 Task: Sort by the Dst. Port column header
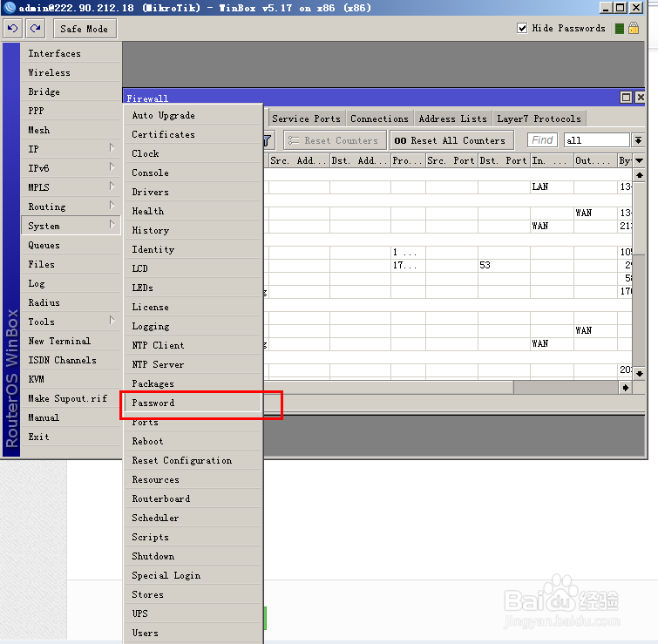[504, 160]
